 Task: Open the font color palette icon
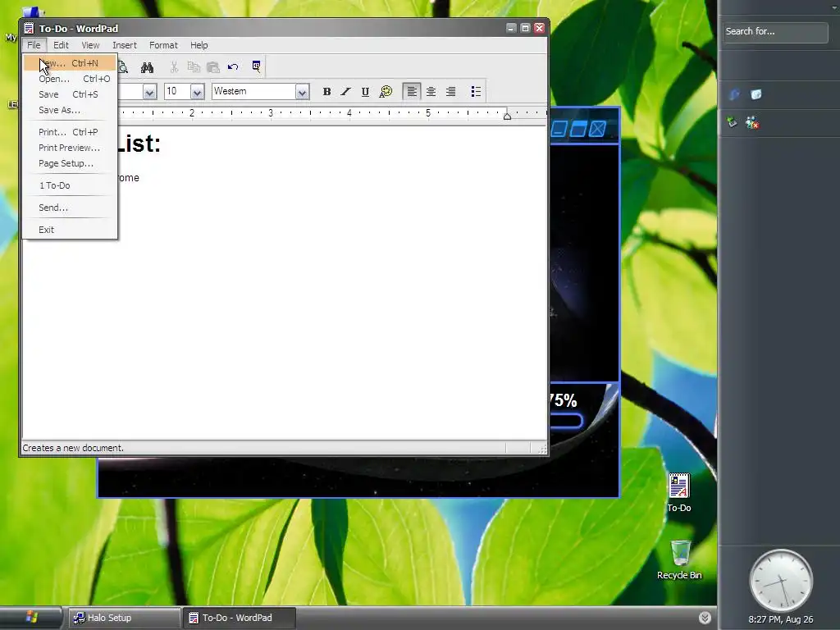386,92
